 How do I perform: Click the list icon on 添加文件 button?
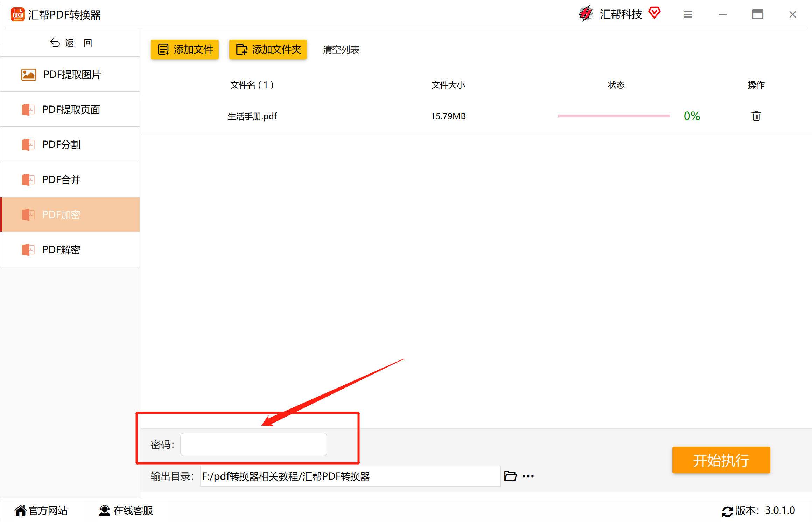tap(163, 49)
